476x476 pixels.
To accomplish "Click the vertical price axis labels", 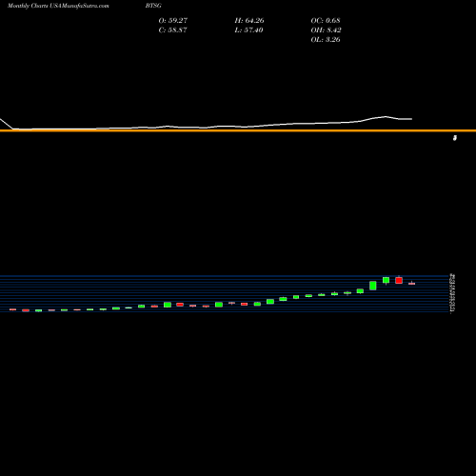I will click(x=453, y=293).
